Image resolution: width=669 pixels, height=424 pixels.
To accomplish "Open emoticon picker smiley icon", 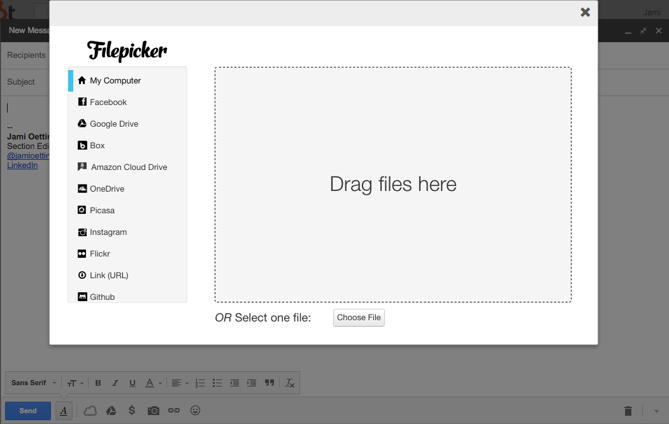I will click(195, 410).
